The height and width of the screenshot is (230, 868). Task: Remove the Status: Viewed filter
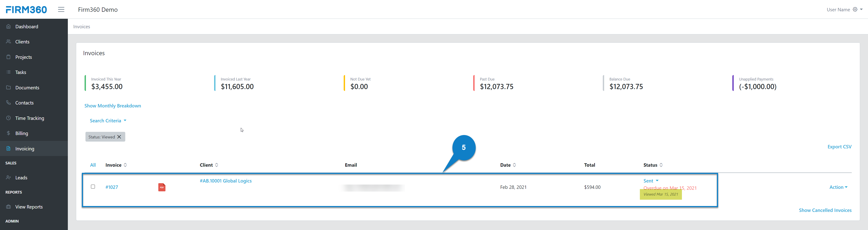click(x=120, y=137)
